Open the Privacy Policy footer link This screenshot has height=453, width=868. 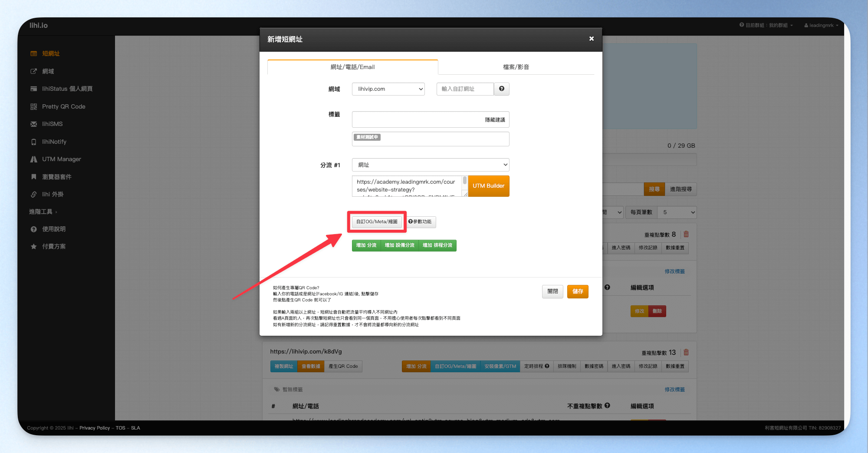95,428
